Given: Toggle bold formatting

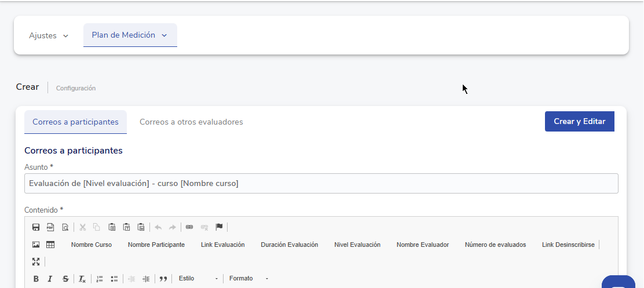Looking at the screenshot, I should point(36,279).
